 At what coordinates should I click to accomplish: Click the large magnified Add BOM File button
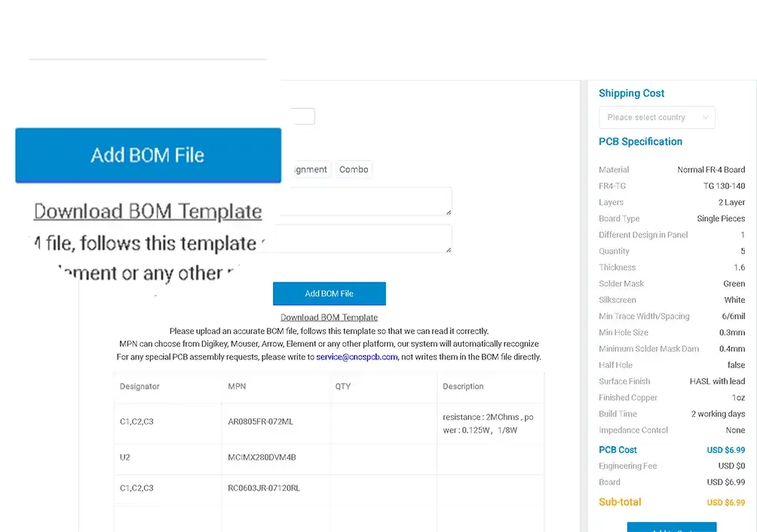(148, 155)
